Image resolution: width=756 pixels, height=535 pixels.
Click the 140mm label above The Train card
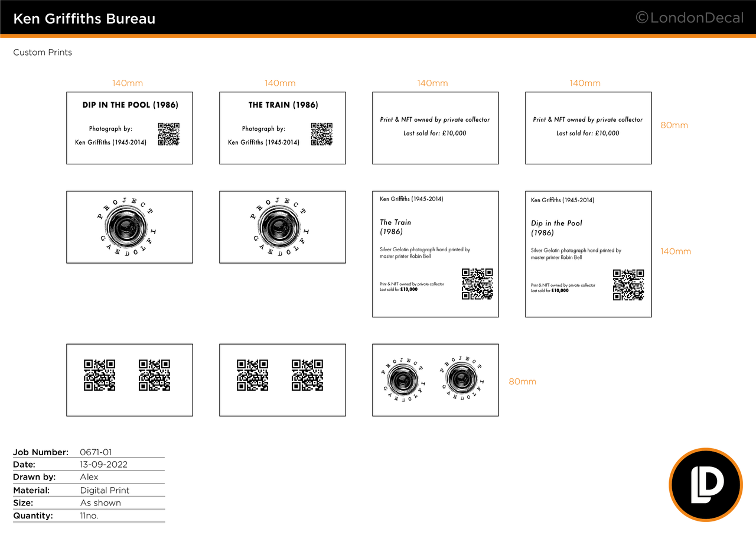280,83
